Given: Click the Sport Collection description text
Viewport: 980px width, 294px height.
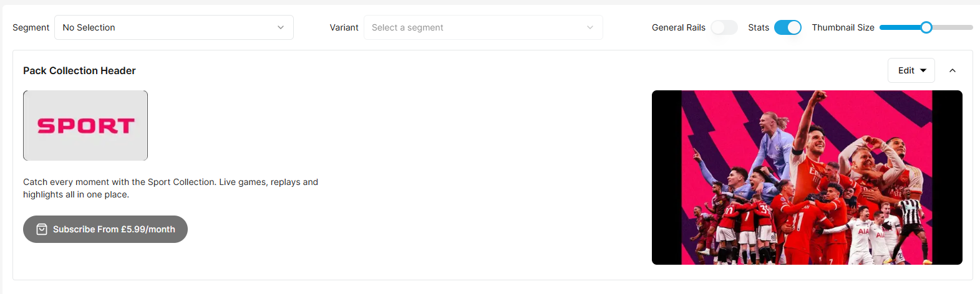Looking at the screenshot, I should [x=170, y=188].
